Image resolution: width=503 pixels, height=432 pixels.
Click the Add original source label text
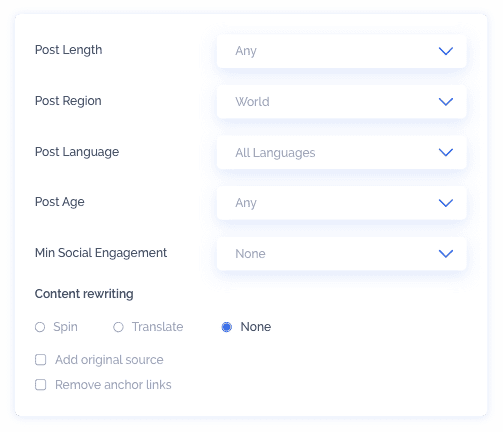point(109,360)
